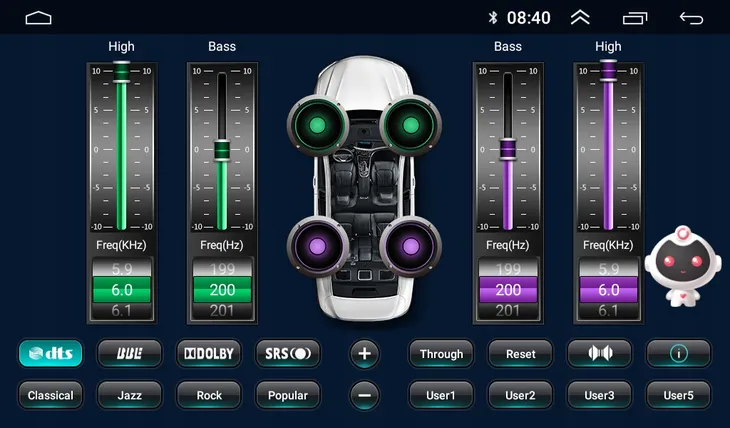The image size is (730, 428).
Task: Select the front left green speaker
Action: [318, 125]
